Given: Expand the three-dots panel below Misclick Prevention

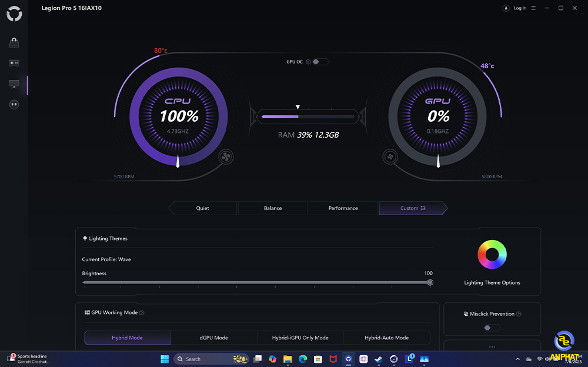Looking at the screenshot, I should point(492,347).
